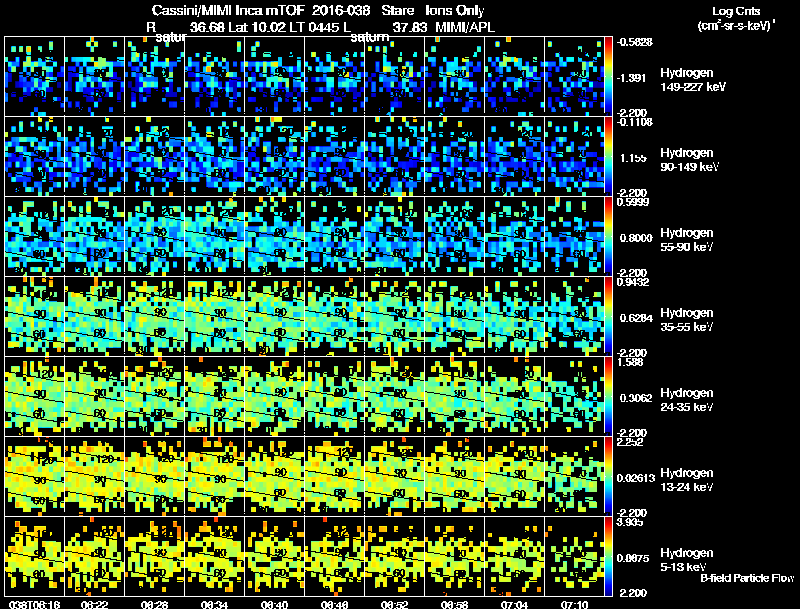The height and width of the screenshot is (609, 800).
Task: Pick the color bar beside Hydrogen 35-55 keV
Action: pyautogui.click(x=608, y=316)
